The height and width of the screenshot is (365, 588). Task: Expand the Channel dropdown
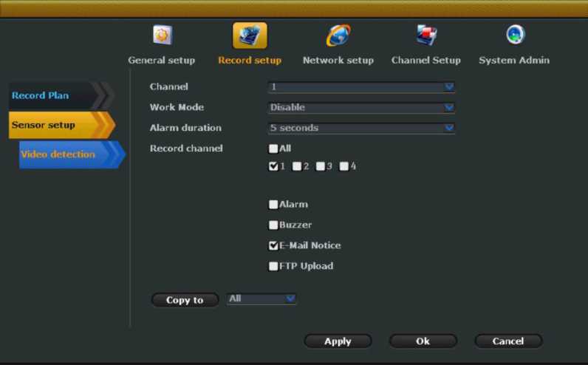[x=361, y=87]
